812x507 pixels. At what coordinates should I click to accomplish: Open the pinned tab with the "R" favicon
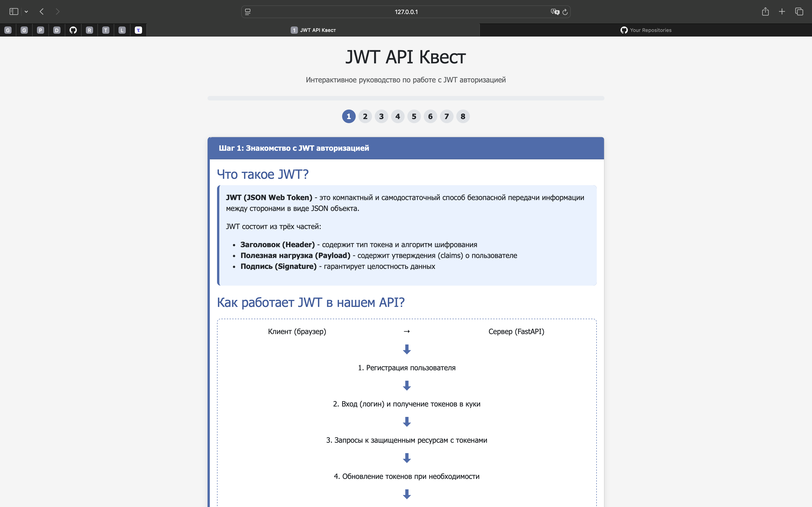pos(89,30)
